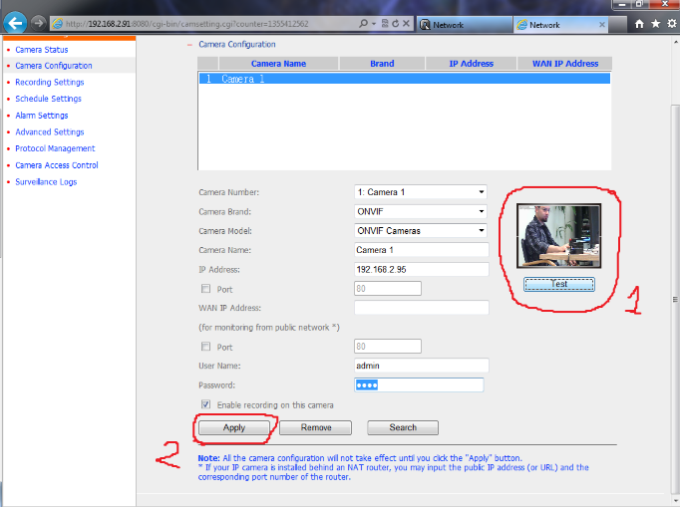Open the browser Tools gear icon
The width and height of the screenshot is (680, 507).
click(670, 23)
